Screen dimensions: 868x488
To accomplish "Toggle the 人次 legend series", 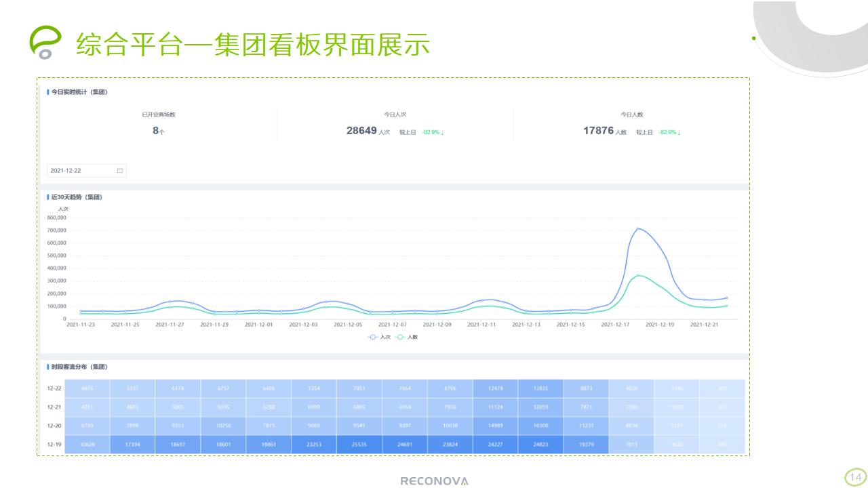I will click(380, 337).
